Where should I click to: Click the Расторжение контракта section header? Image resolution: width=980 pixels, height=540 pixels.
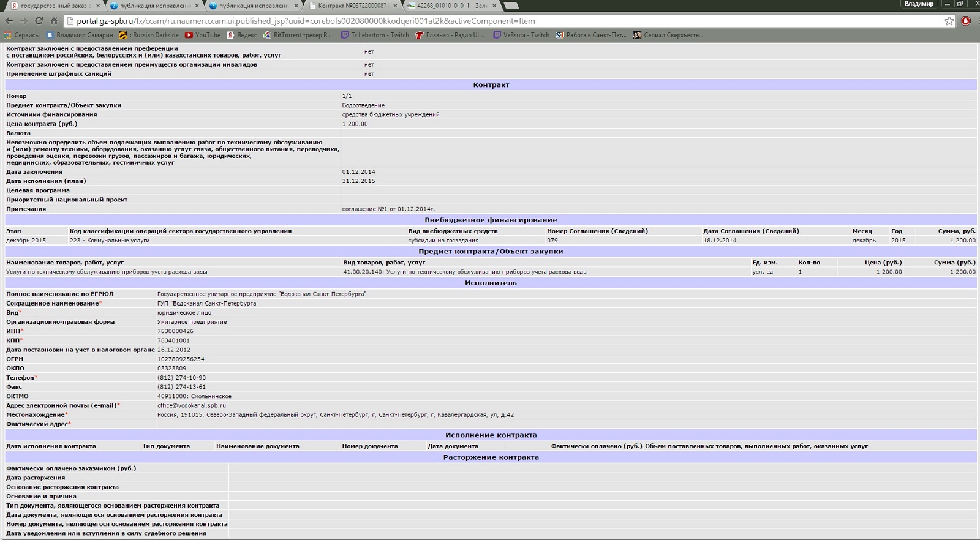491,457
